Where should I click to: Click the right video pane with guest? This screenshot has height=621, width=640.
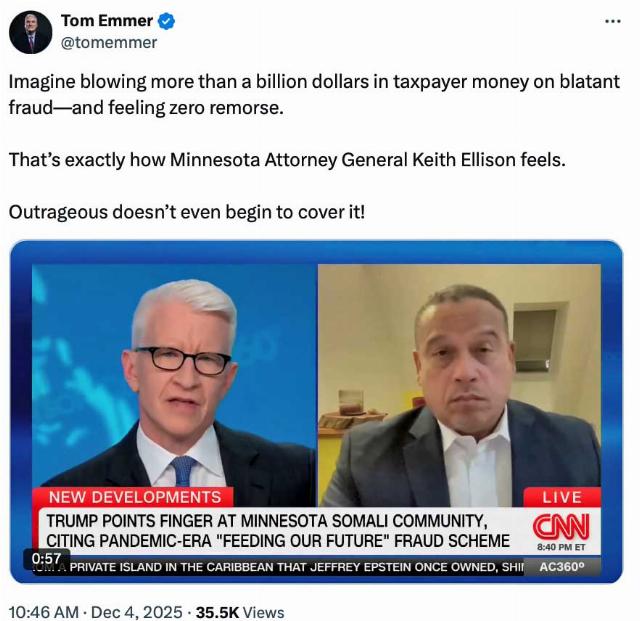(459, 385)
